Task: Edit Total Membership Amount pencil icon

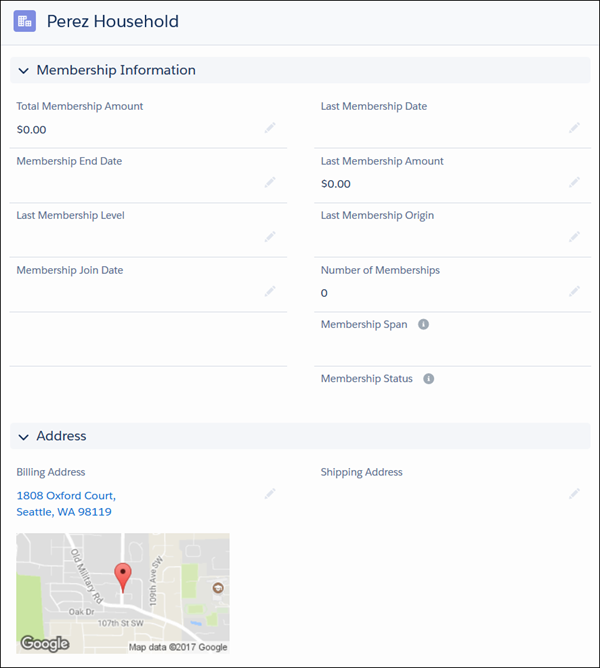Action: (270, 127)
